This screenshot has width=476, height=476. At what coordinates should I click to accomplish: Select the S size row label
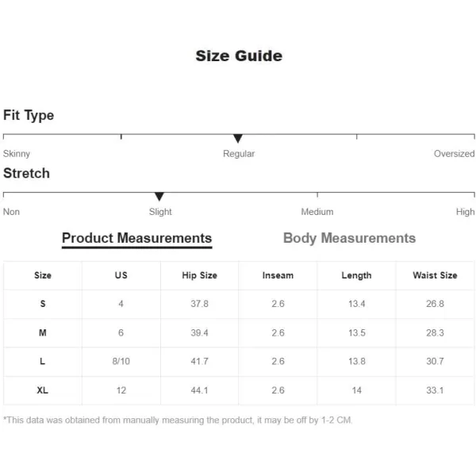pos(43,304)
